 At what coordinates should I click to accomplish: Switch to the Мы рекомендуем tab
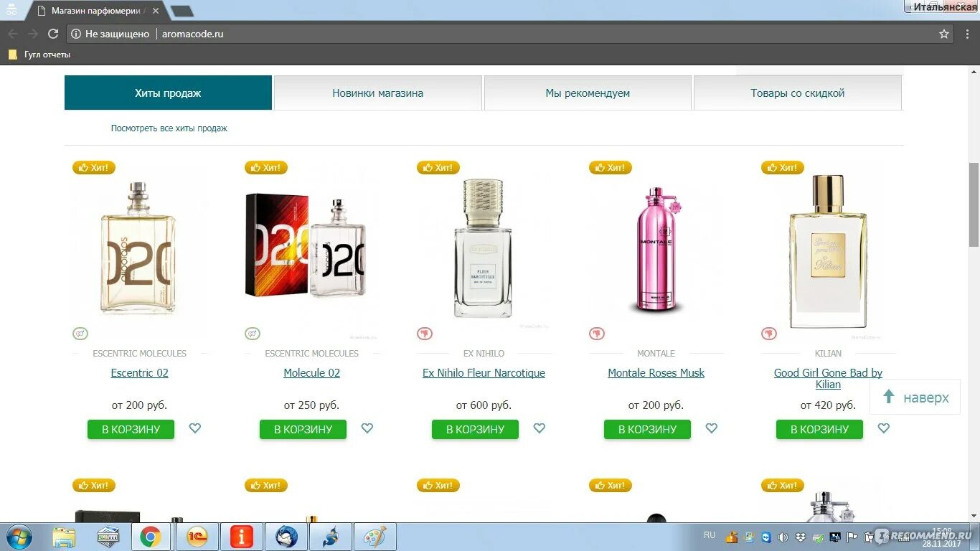click(x=588, y=93)
